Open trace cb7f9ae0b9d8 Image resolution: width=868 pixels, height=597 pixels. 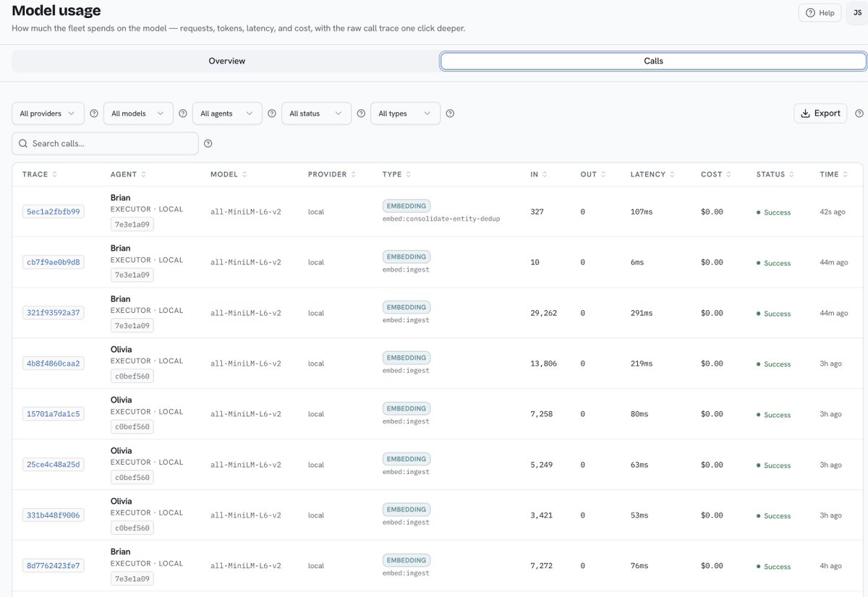54,262
